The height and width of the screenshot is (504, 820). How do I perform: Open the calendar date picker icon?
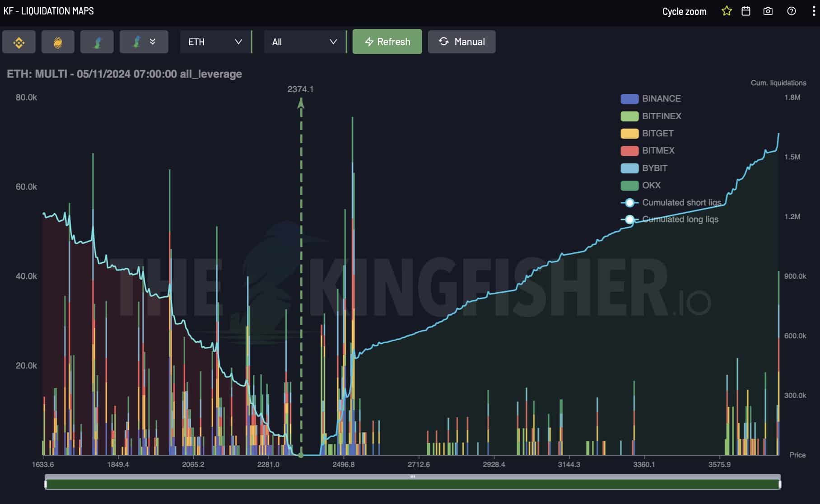coord(746,11)
